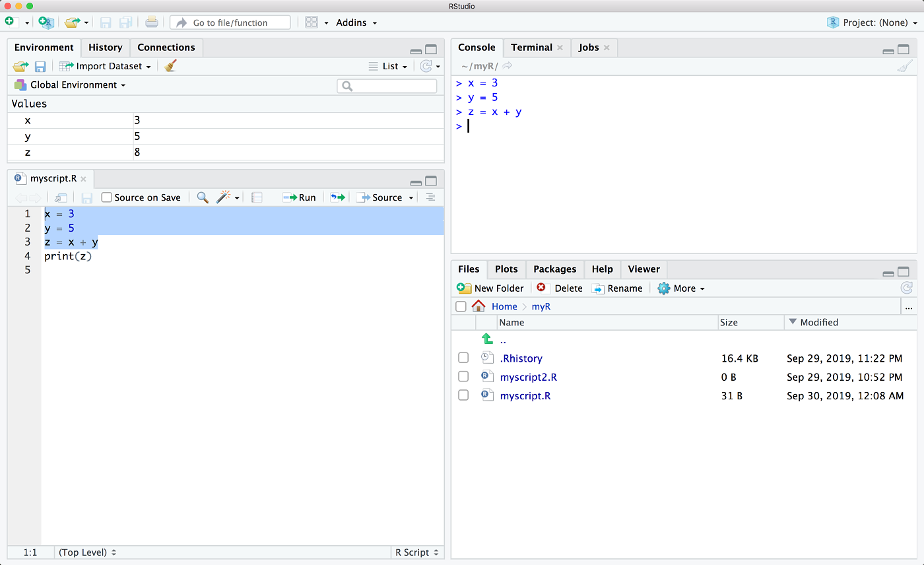Open the More dropdown in Files pane
This screenshot has height=565, width=924.
[x=681, y=288]
